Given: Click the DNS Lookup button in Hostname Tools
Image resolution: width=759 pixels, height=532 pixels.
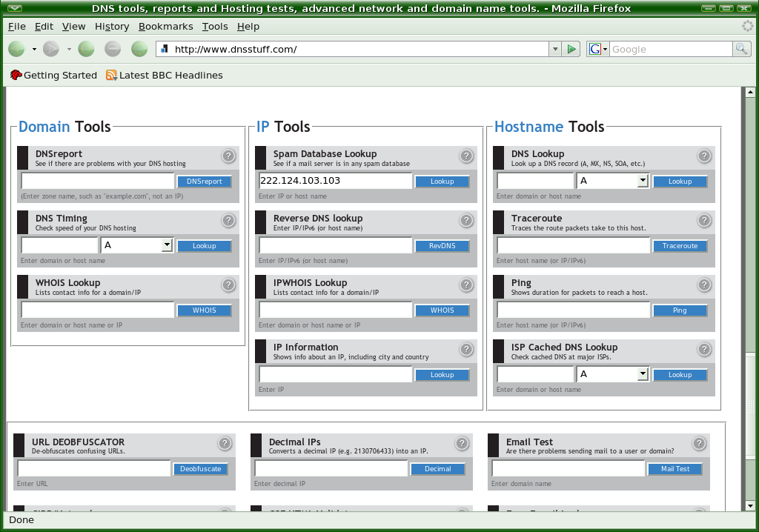Looking at the screenshot, I should (x=680, y=181).
